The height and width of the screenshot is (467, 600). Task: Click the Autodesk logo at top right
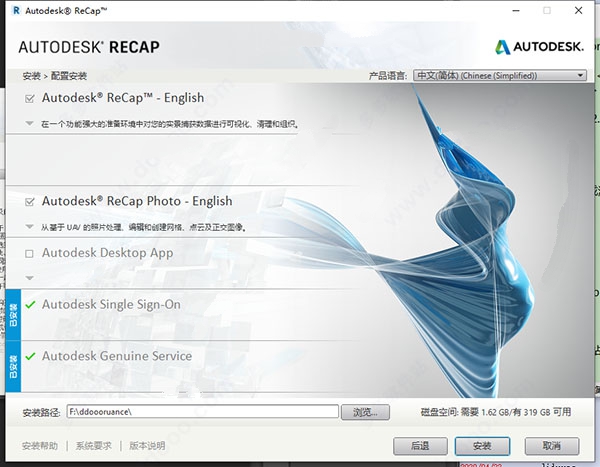point(539,47)
